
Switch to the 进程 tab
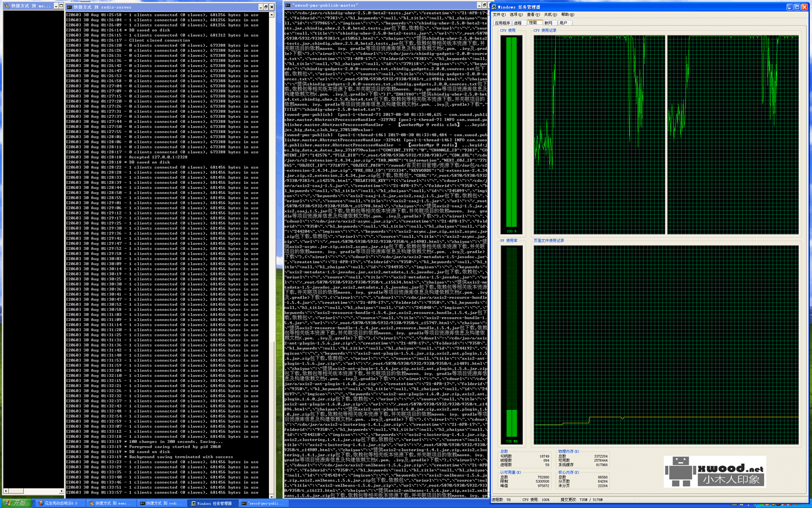[x=518, y=23]
